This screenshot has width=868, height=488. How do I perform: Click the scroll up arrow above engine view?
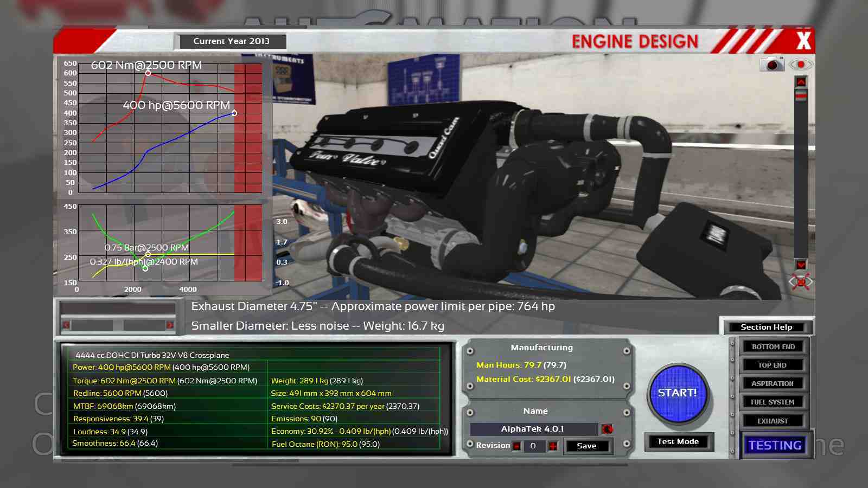(801, 82)
